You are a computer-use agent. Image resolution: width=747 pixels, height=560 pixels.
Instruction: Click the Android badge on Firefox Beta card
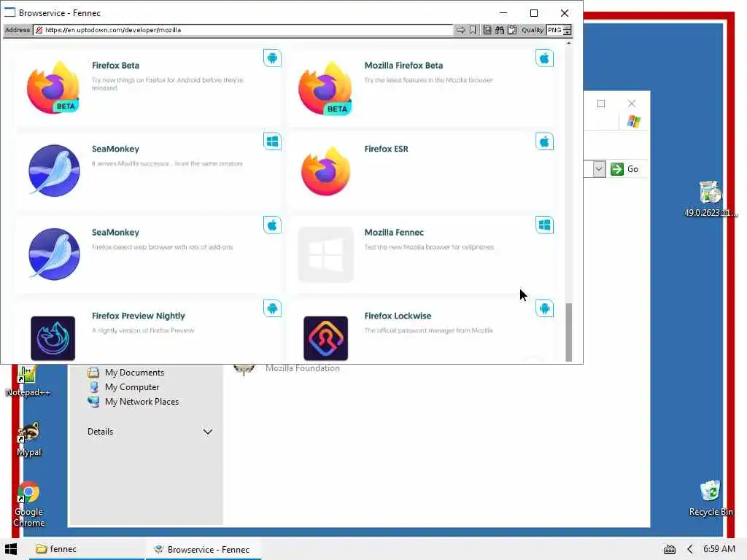(273, 58)
